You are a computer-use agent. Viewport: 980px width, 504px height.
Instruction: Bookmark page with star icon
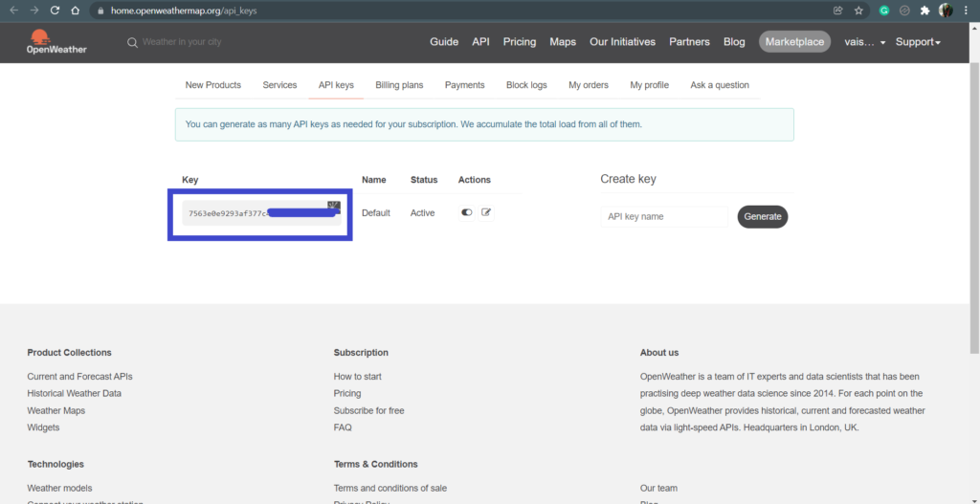858,11
